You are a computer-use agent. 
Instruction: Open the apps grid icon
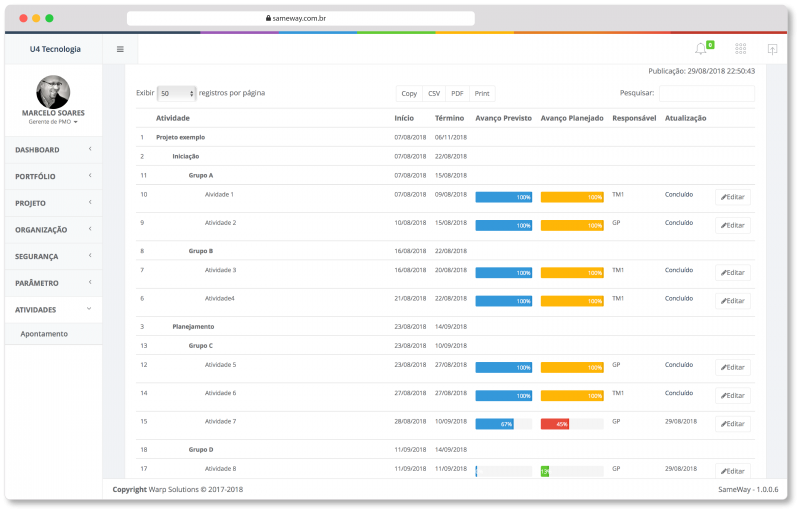[740, 49]
